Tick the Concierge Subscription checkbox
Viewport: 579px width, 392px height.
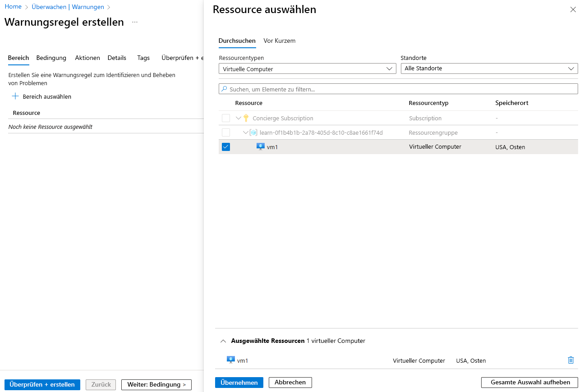pos(226,118)
